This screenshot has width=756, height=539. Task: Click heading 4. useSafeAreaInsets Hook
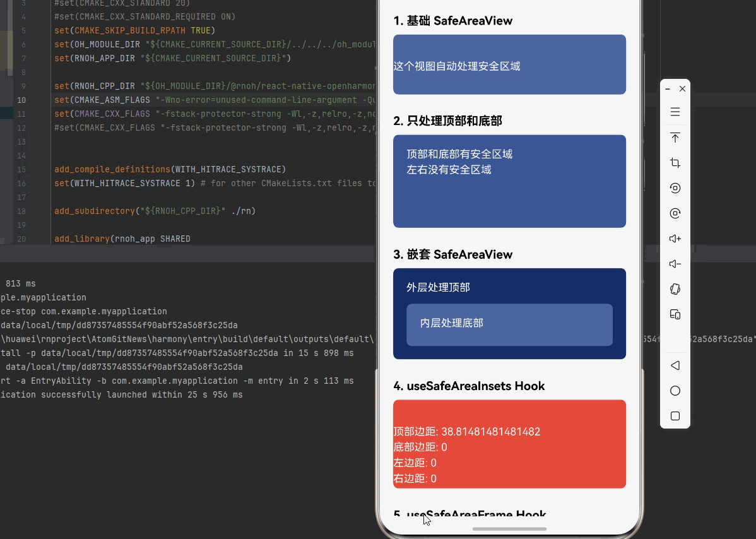click(x=469, y=386)
